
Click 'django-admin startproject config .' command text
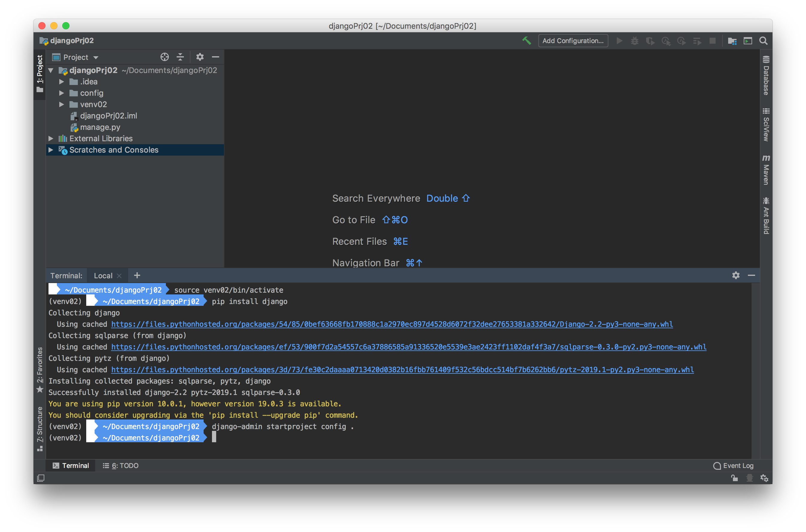pyautogui.click(x=283, y=427)
